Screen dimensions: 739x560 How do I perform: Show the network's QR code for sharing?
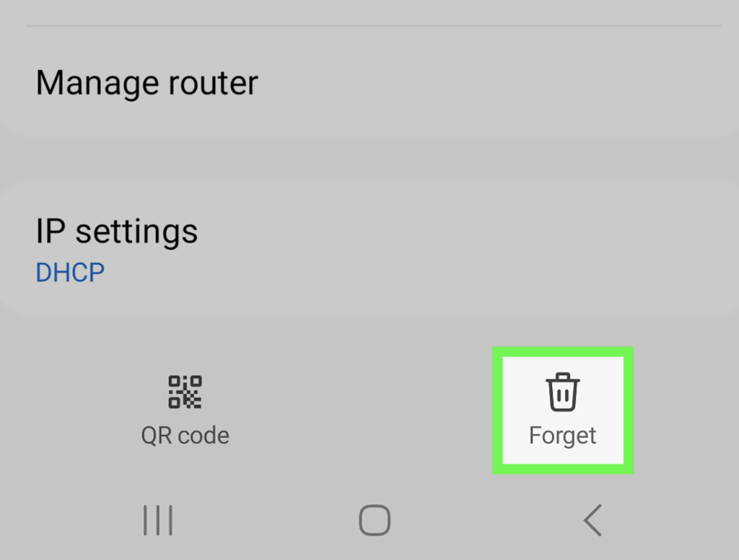(185, 410)
